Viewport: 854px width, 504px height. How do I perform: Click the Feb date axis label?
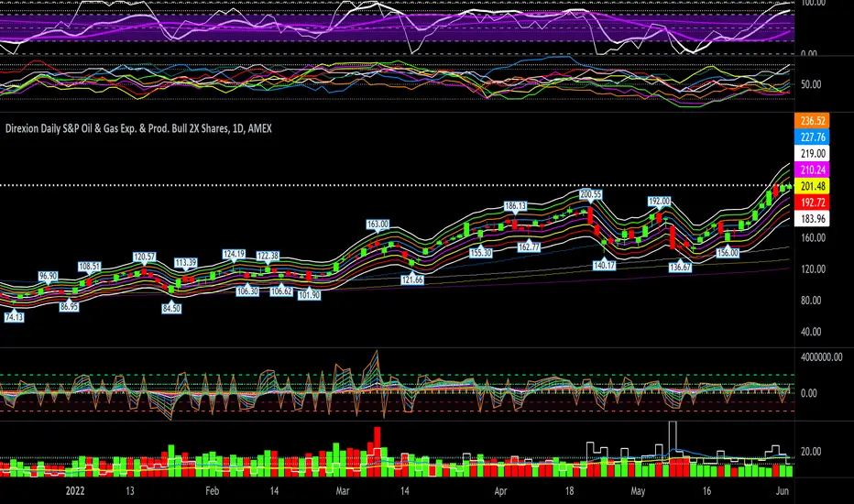[x=213, y=491]
